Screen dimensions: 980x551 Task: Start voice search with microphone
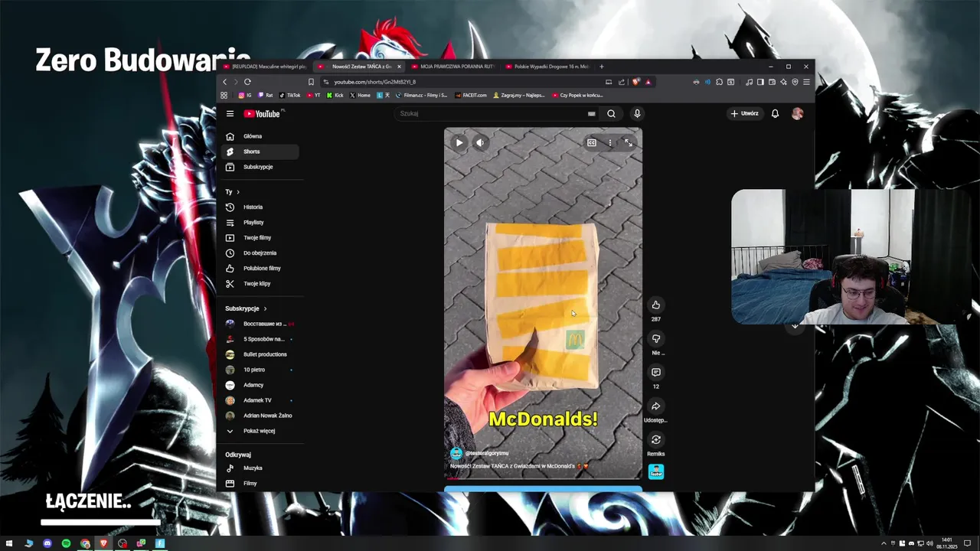[637, 113]
